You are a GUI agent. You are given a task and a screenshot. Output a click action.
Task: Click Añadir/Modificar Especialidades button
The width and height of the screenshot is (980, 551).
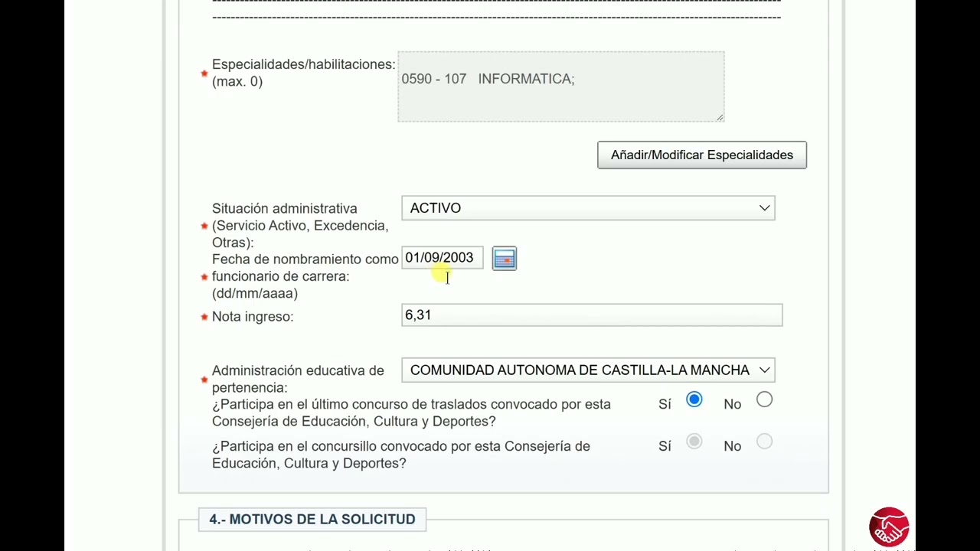702,155
